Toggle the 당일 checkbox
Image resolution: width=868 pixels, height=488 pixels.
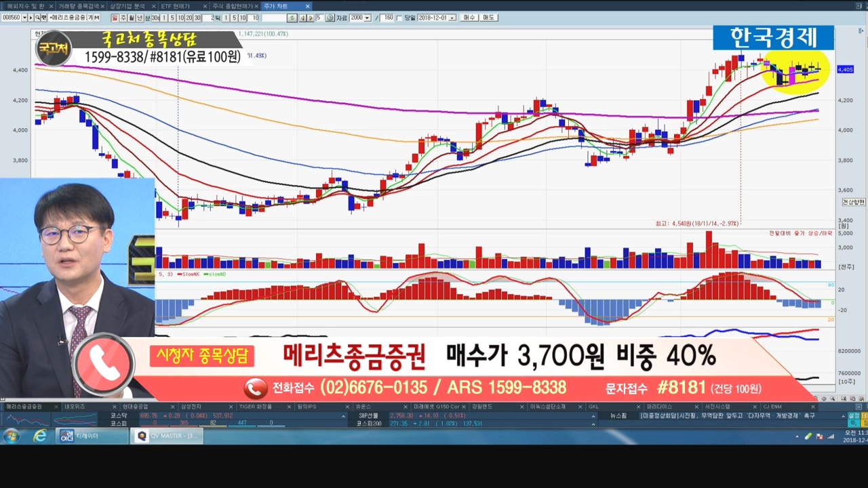(399, 18)
